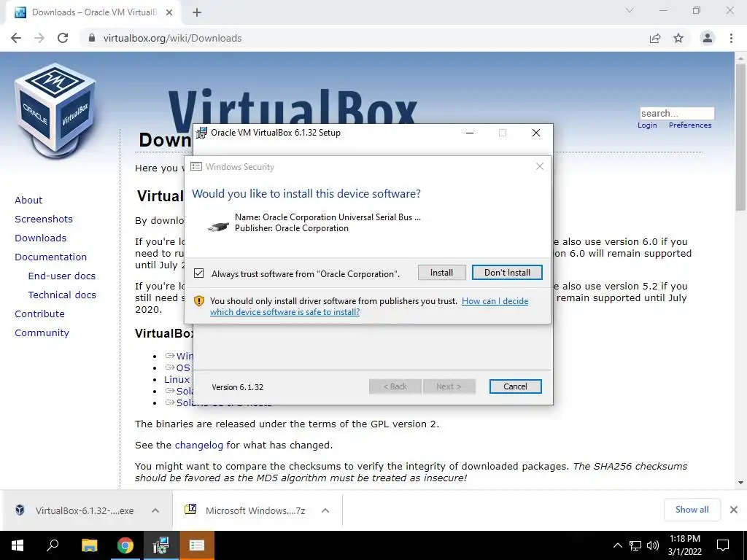Image resolution: width=747 pixels, height=560 pixels.
Task: Click the security shield warning icon
Action: click(x=199, y=301)
